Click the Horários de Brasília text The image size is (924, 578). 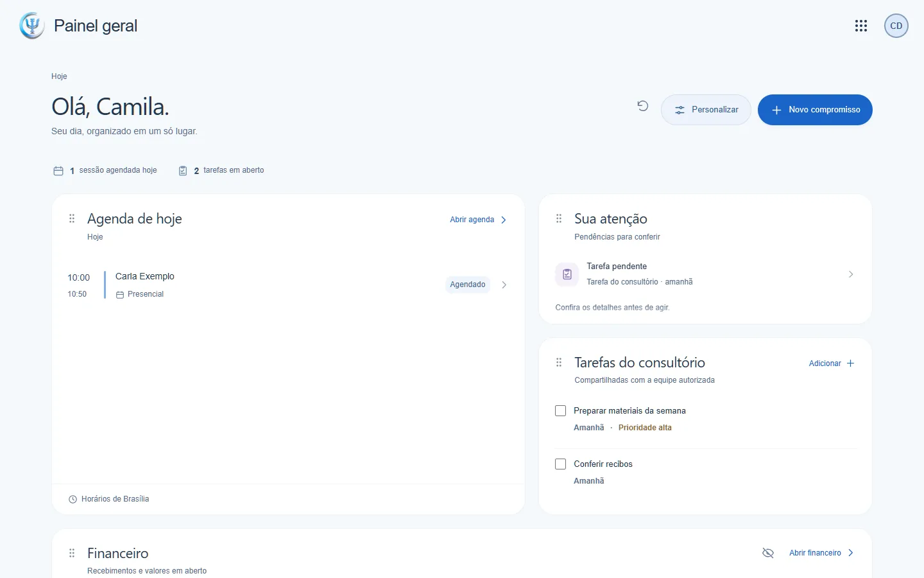pos(116,499)
